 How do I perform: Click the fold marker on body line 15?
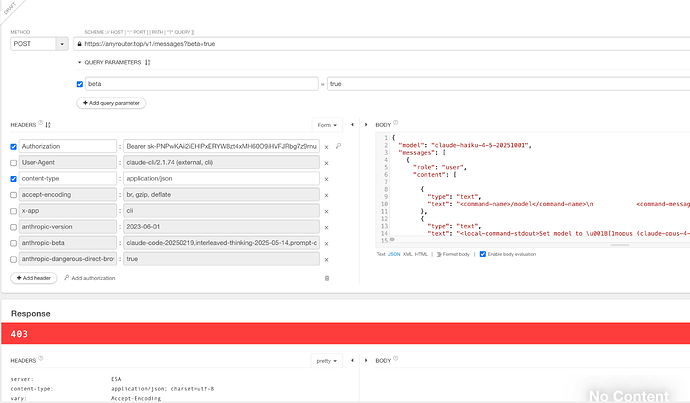(x=392, y=240)
